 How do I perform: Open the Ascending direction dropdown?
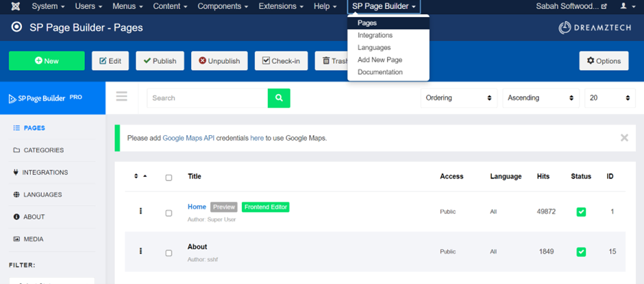(x=541, y=98)
